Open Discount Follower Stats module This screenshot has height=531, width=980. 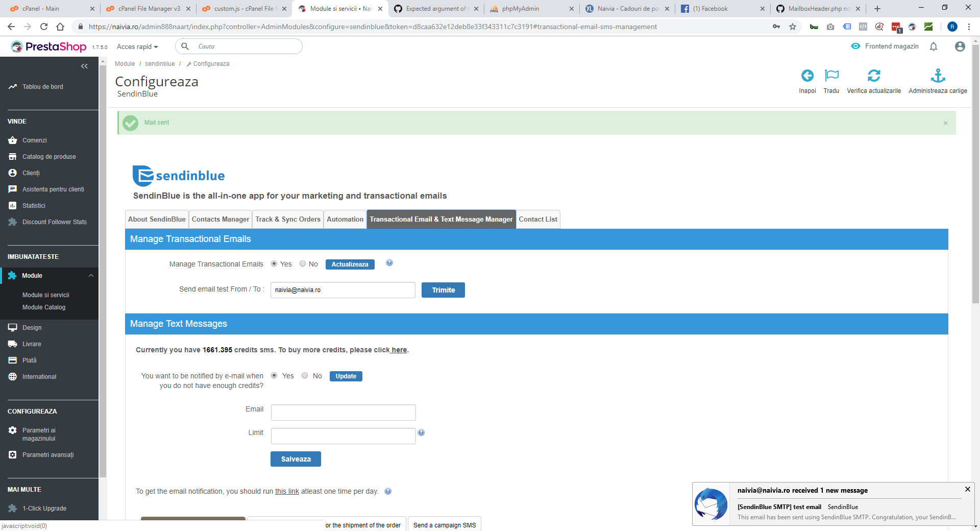(x=54, y=222)
